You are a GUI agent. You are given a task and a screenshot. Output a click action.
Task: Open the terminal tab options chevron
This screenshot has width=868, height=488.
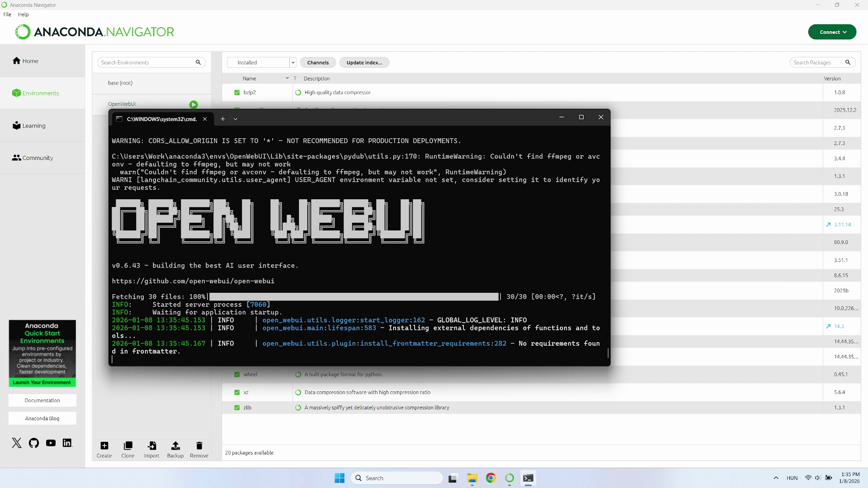(236, 119)
